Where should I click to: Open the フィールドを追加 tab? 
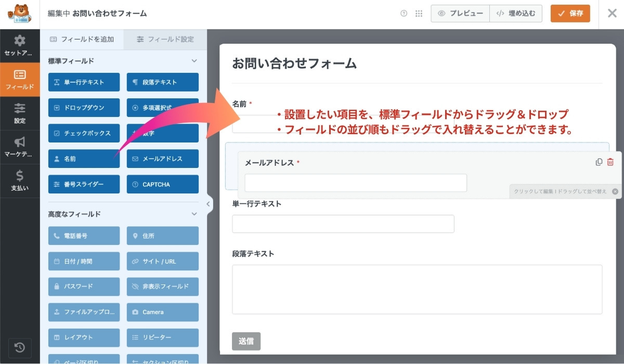(x=83, y=38)
